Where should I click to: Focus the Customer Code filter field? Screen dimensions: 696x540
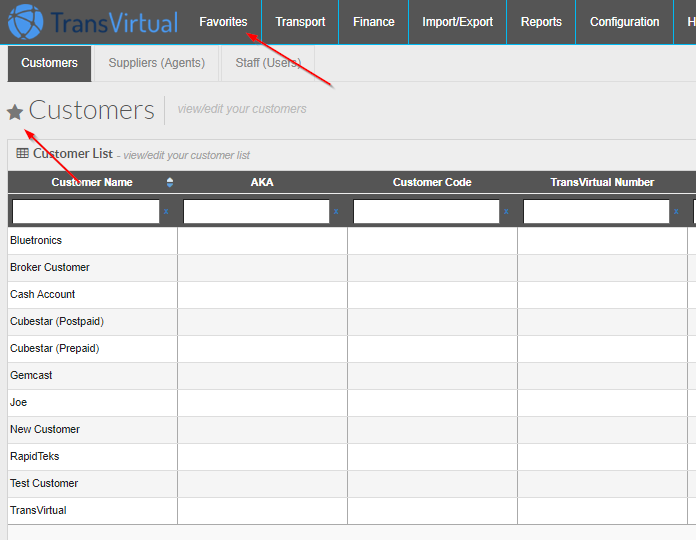pyautogui.click(x=426, y=211)
